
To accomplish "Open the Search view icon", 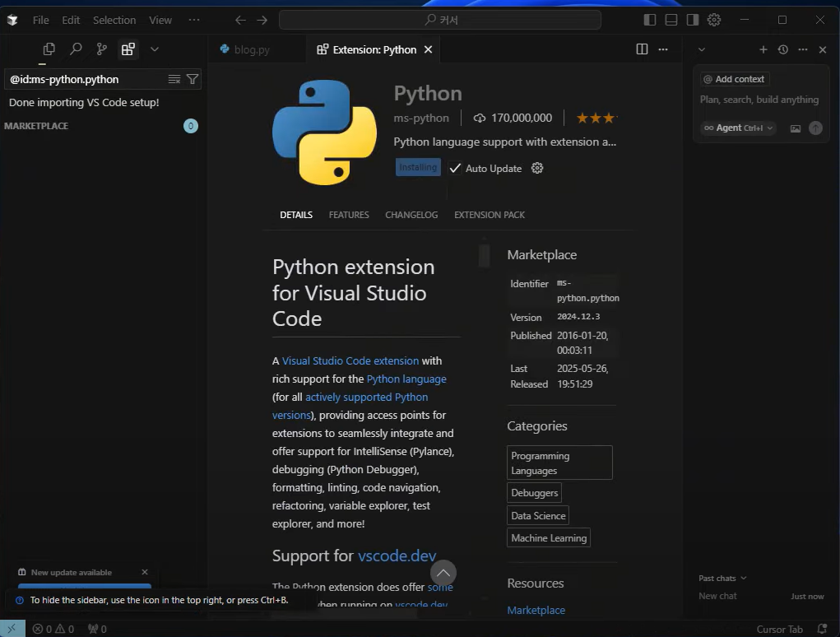I will (76, 49).
